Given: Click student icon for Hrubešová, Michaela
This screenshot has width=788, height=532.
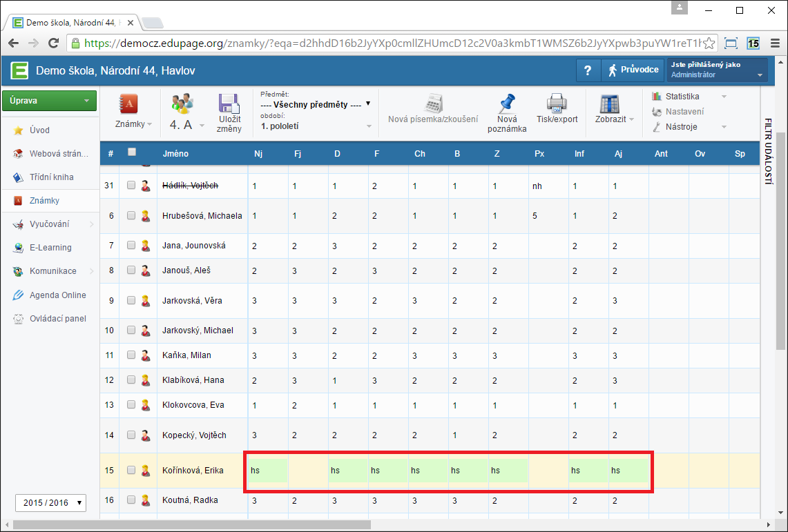Looking at the screenshot, I should (146, 216).
